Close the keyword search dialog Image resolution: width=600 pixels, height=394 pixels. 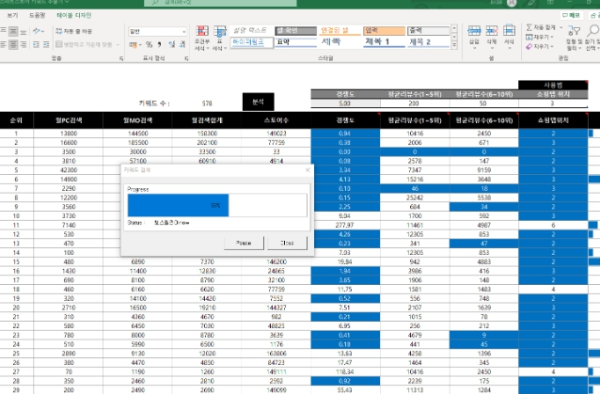(307, 170)
